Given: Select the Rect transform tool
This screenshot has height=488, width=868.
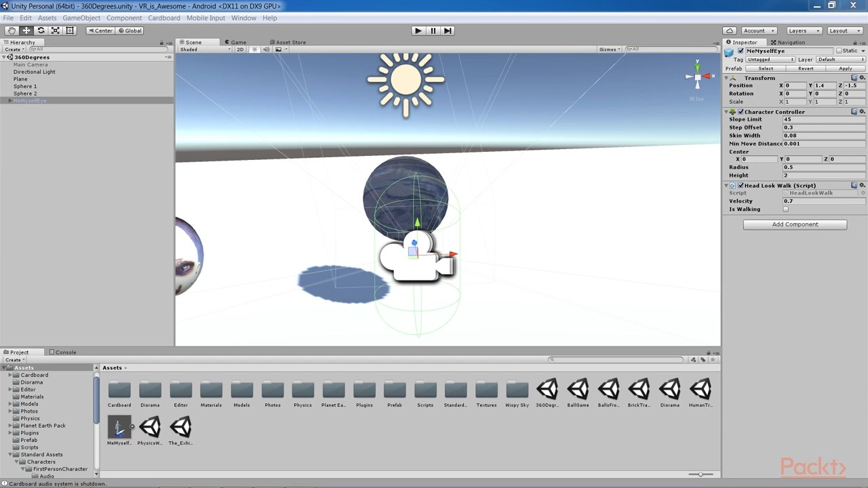Looking at the screenshot, I should (70, 30).
